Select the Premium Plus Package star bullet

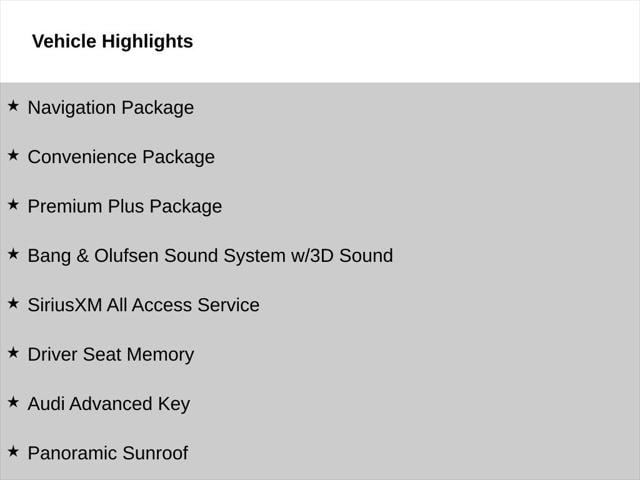13,204
